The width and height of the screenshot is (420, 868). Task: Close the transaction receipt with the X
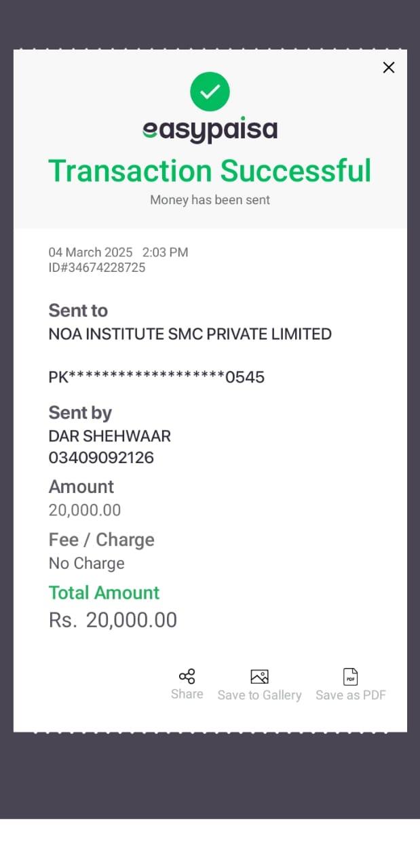pos(389,67)
